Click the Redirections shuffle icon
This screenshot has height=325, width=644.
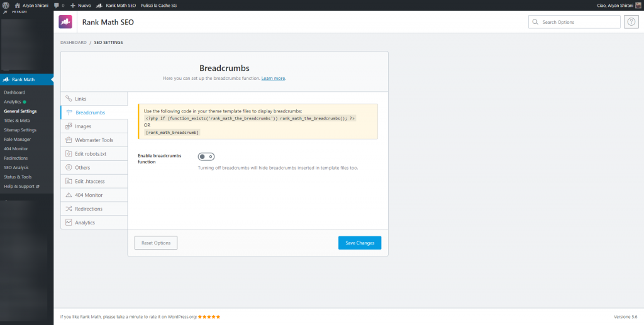69,209
